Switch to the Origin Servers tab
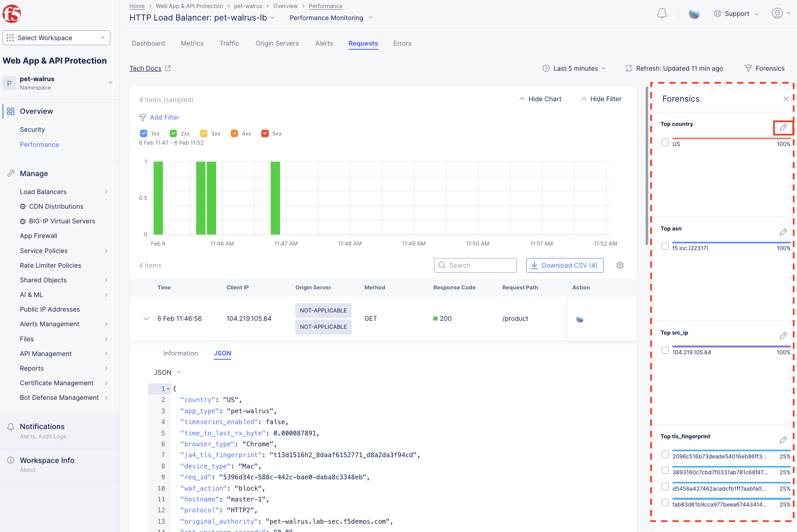The image size is (797, 532). click(277, 43)
